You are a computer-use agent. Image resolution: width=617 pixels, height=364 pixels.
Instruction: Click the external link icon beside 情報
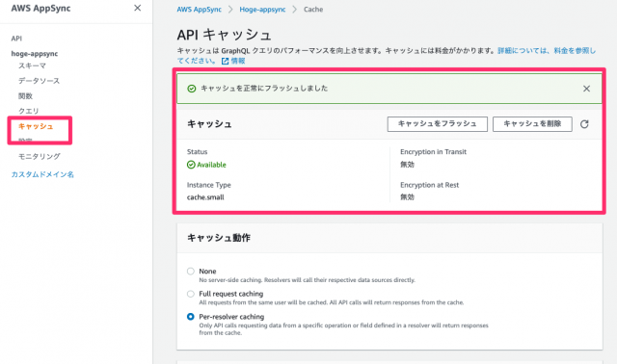coord(225,61)
